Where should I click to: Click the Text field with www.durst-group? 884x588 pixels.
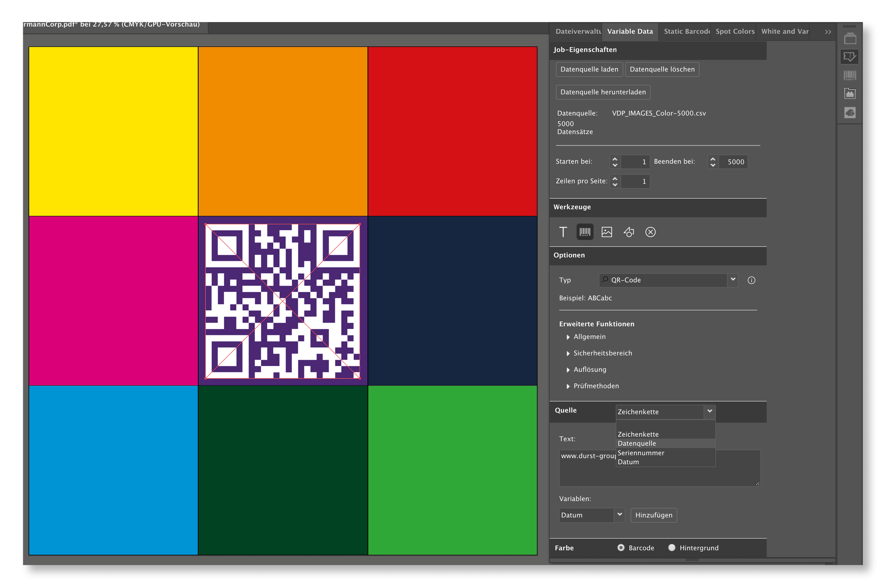click(659, 467)
